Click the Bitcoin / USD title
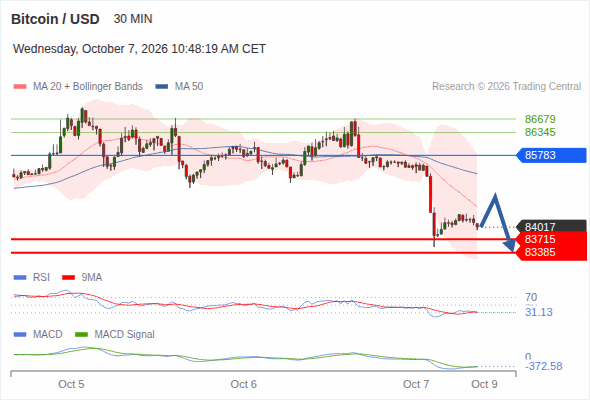 pyautogui.click(x=55, y=19)
